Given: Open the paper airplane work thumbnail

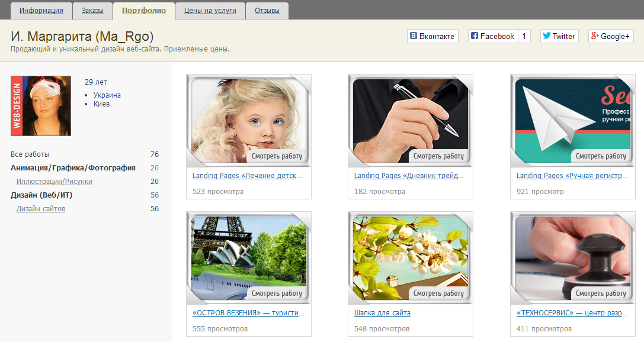Looking at the screenshot, I should click(572, 115).
